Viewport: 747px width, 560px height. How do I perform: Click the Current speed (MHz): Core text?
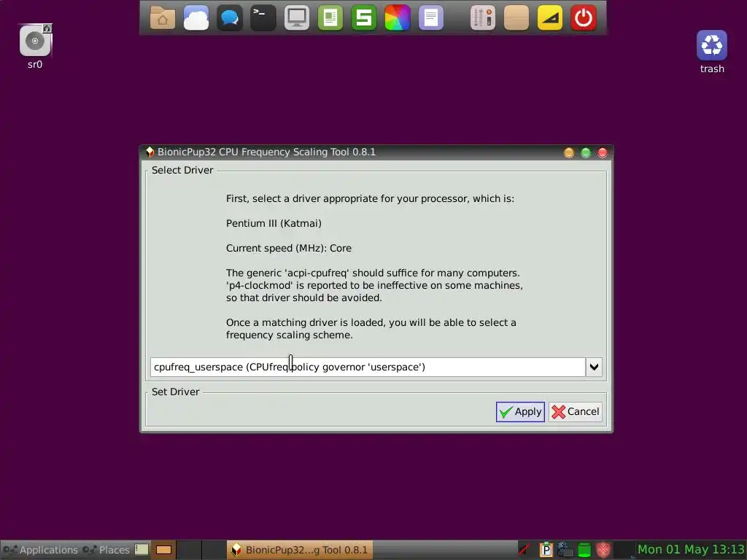[x=289, y=248]
